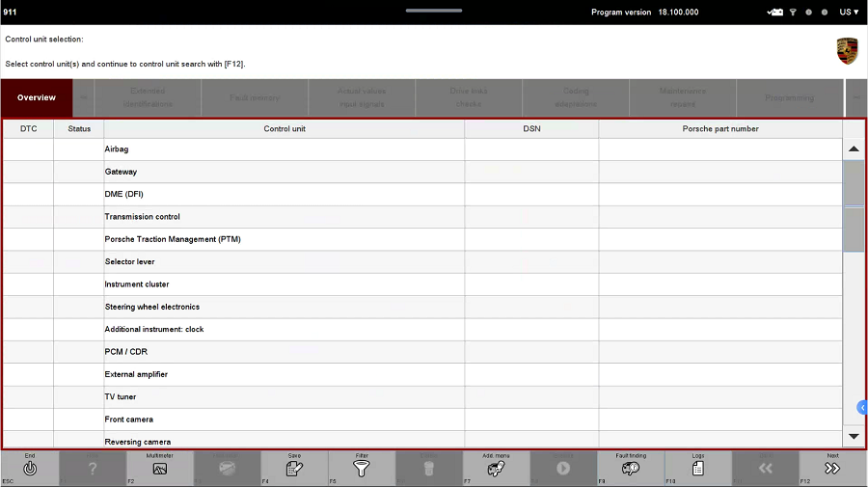Click Porsche part number column header
The image size is (868, 487).
tap(720, 129)
